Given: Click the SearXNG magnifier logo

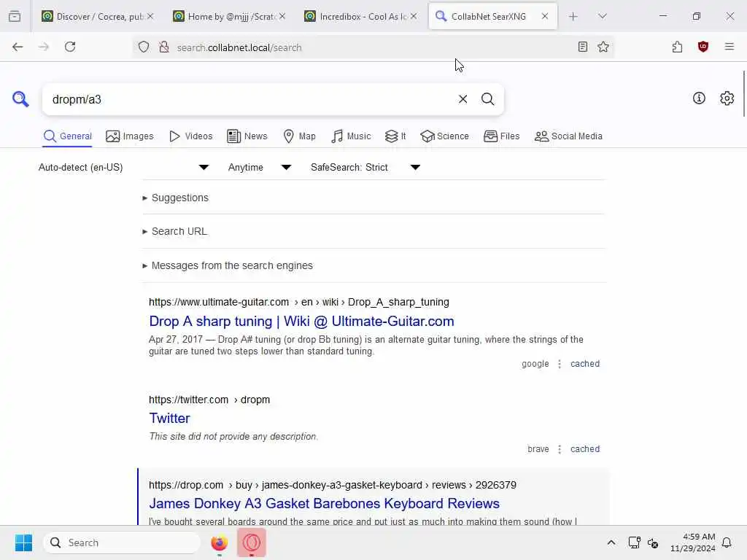Looking at the screenshot, I should click(x=20, y=99).
